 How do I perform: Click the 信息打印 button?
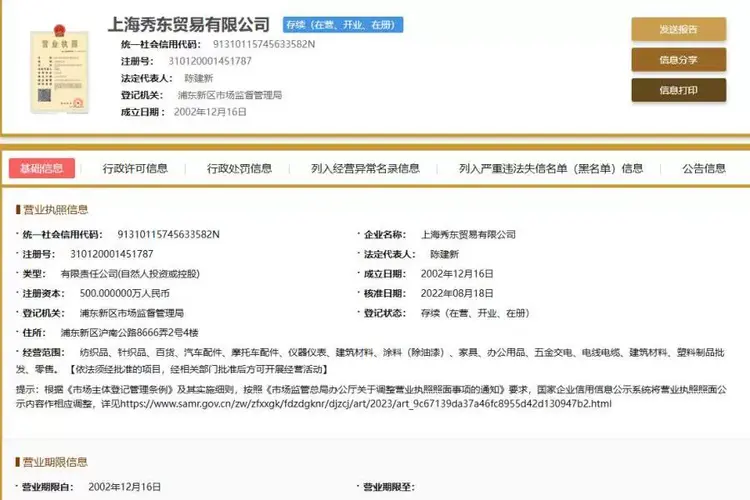click(678, 90)
